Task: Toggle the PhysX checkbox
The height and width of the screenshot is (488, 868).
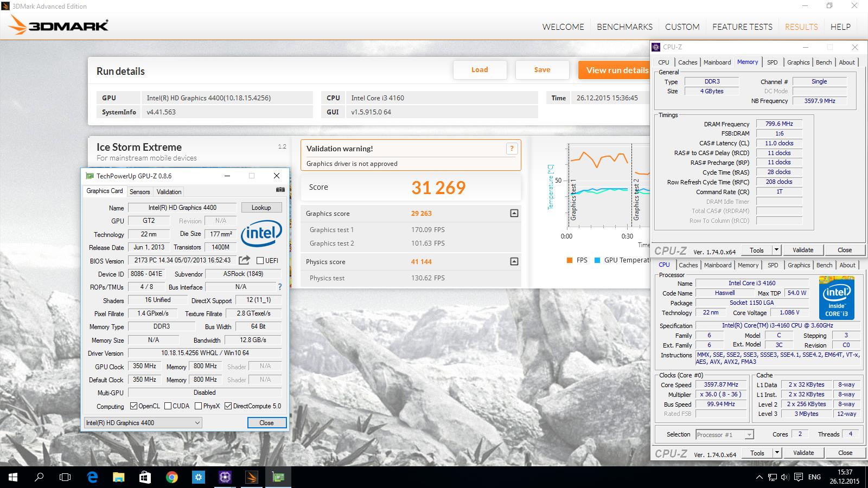Action: coord(198,406)
